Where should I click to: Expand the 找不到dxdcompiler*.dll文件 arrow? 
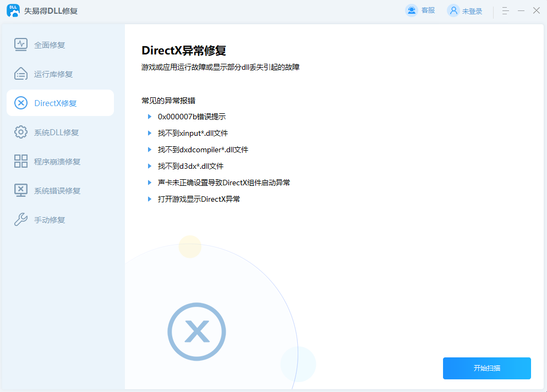149,150
